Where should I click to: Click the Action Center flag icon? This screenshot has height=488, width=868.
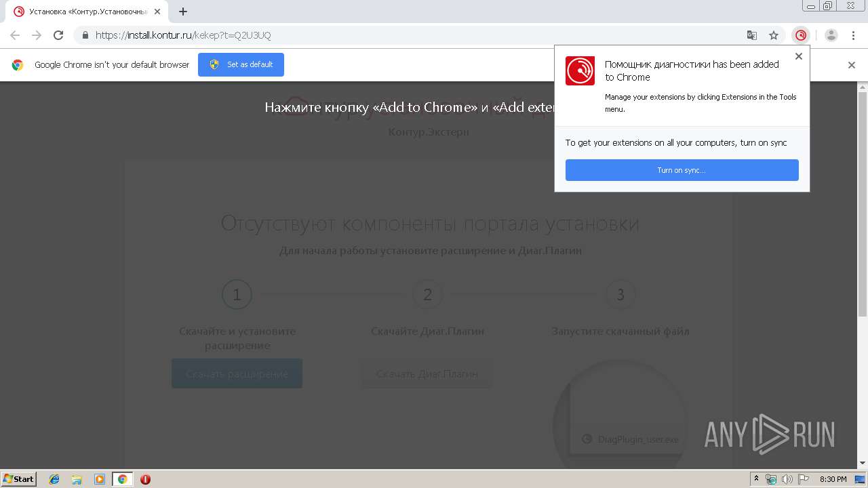[x=802, y=479]
